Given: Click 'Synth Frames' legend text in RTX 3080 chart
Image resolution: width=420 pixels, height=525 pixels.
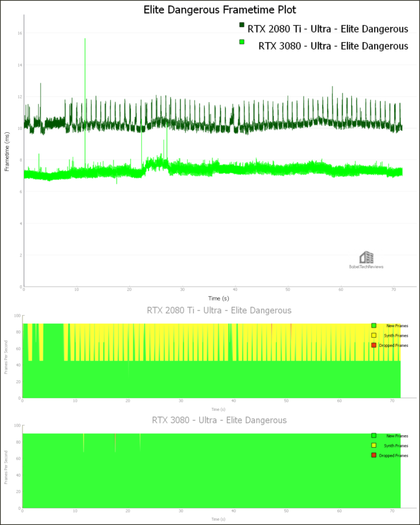Looking at the screenshot, I should (396, 446).
